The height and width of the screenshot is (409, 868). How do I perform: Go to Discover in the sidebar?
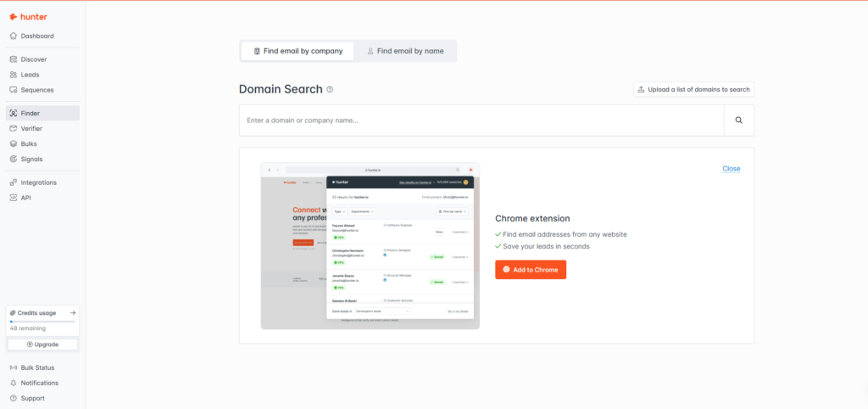point(42,59)
